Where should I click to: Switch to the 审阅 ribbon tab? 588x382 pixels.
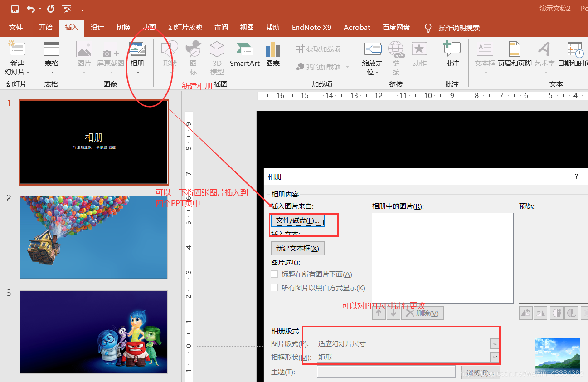coord(221,28)
